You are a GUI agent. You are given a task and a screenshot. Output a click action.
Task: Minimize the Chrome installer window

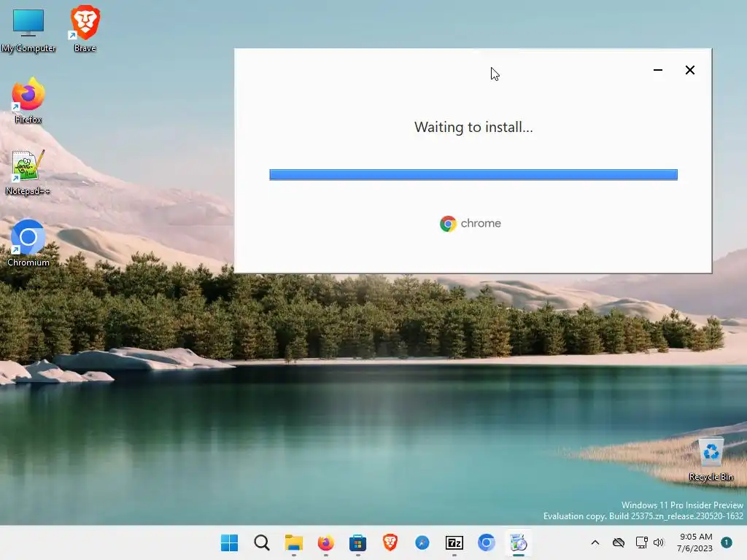point(658,70)
